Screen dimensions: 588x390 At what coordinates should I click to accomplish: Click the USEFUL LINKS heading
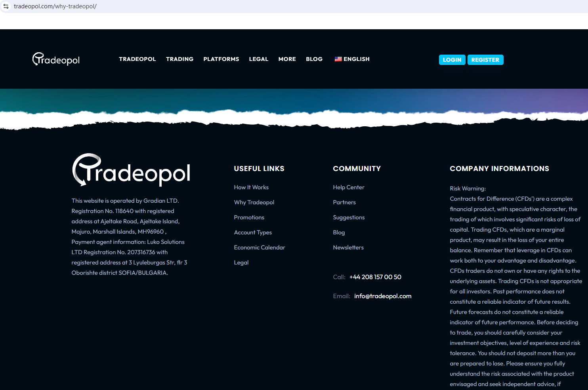(x=259, y=169)
